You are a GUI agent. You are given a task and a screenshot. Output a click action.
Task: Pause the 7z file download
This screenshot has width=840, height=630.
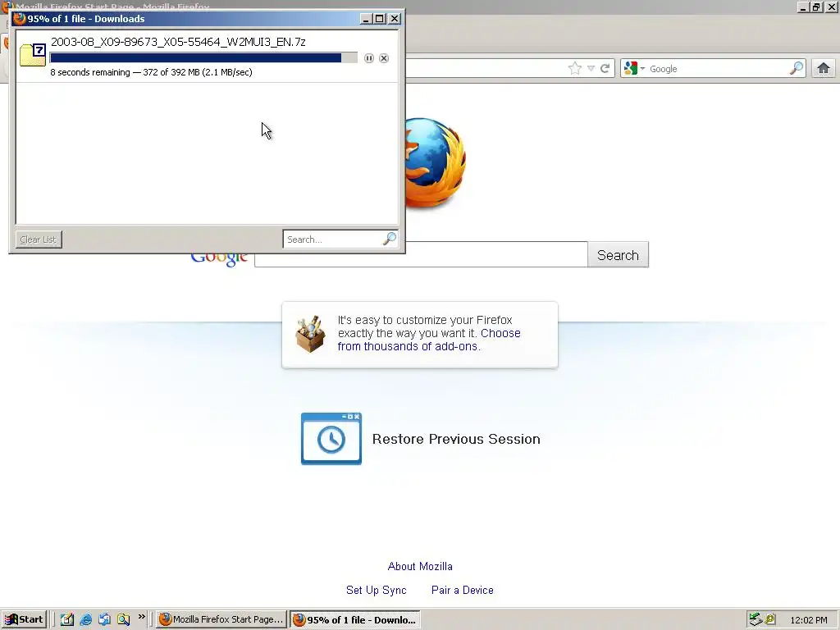pos(369,58)
